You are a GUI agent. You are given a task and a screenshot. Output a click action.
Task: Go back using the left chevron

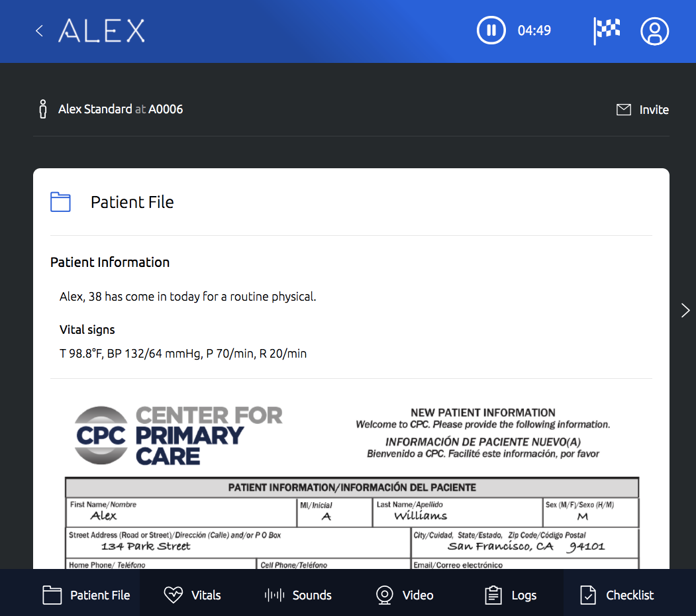click(39, 30)
